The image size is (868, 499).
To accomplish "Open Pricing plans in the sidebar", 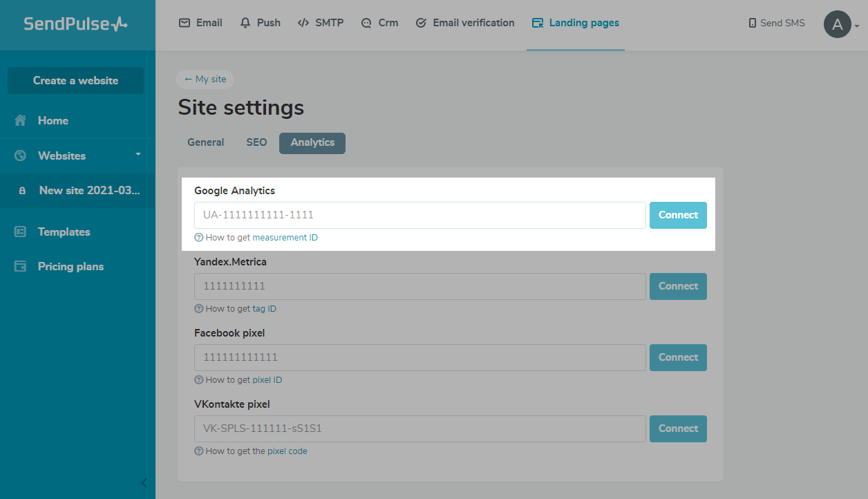I will click(x=70, y=266).
